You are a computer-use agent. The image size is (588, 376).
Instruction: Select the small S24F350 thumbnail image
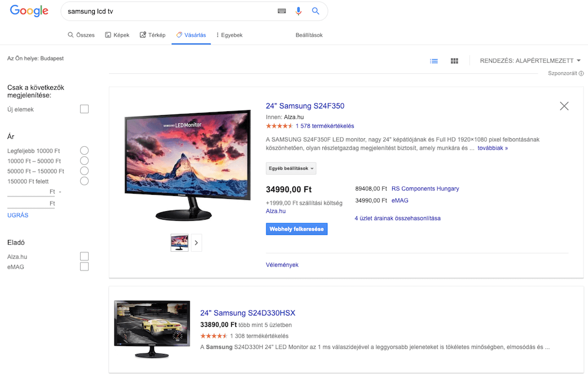click(x=179, y=243)
